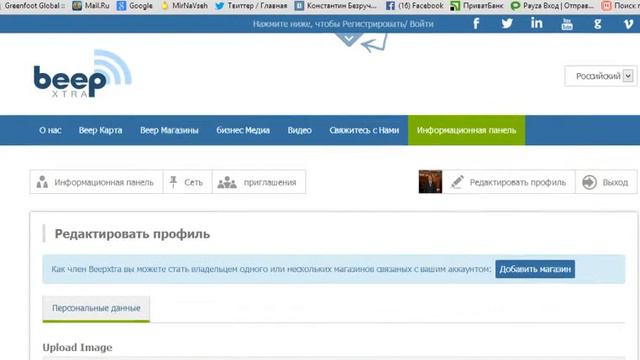Open the (16) Facebook bookmark
The height and width of the screenshot is (360, 640).
tap(415, 6)
